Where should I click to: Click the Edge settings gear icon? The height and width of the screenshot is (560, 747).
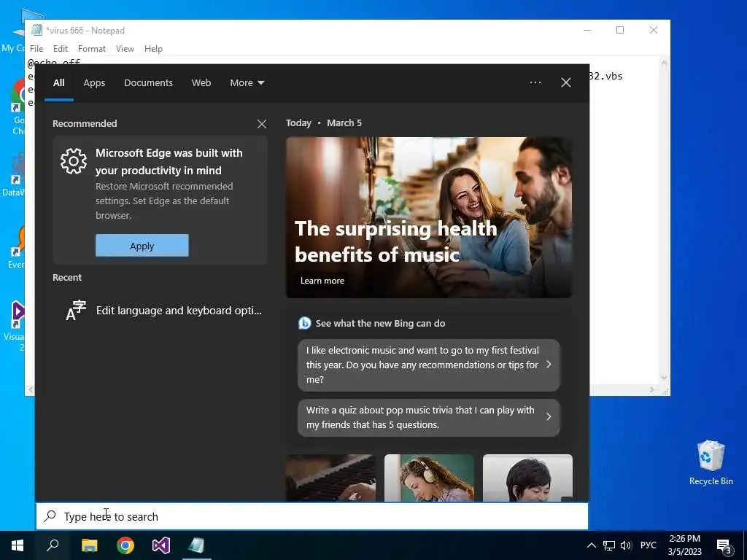[x=74, y=161]
